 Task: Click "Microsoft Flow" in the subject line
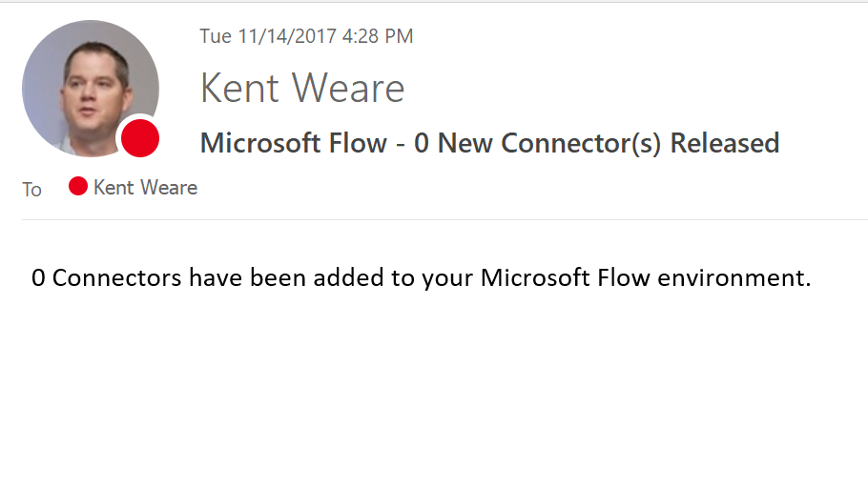(293, 143)
